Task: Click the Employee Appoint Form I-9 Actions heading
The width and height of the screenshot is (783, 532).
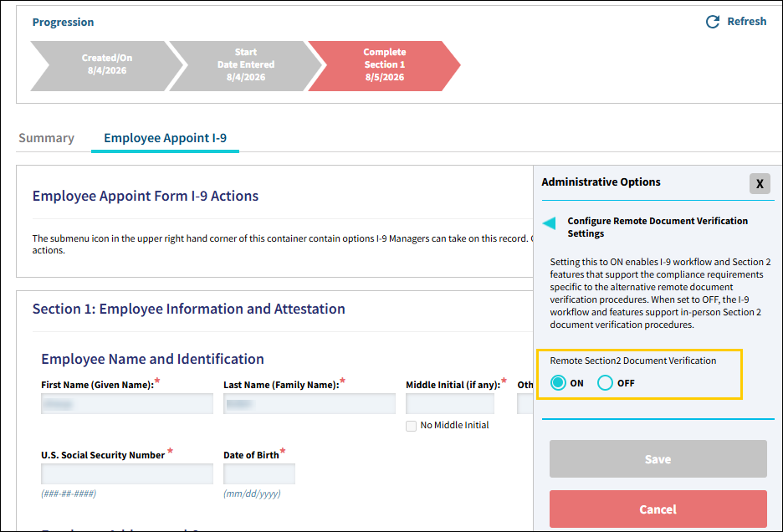Action: coord(146,196)
